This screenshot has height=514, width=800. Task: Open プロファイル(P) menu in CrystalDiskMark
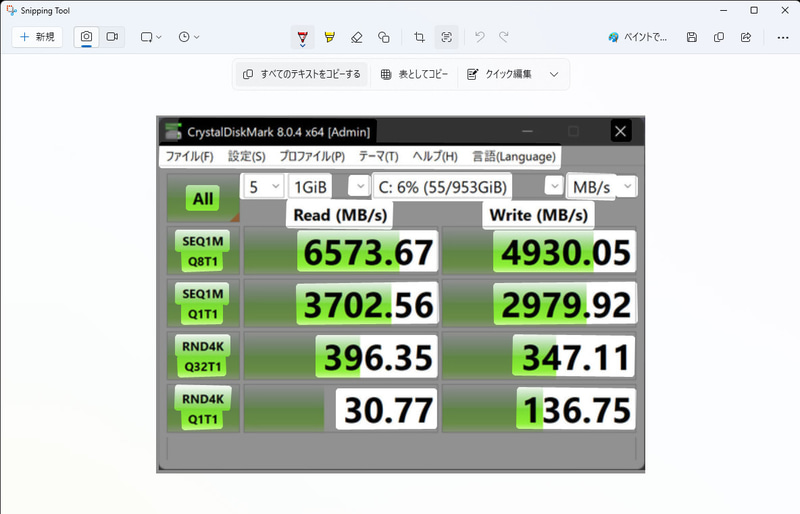click(312, 156)
